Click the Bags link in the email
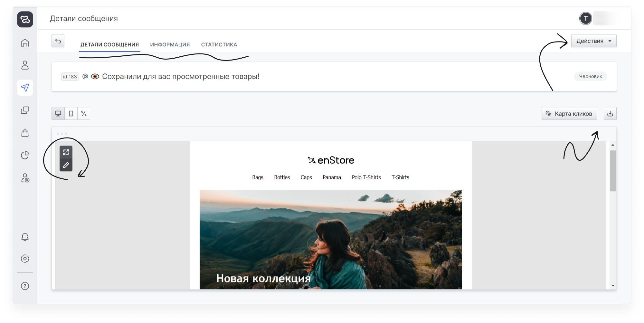Image resolution: width=644 pixels, height=323 pixels. (x=258, y=177)
